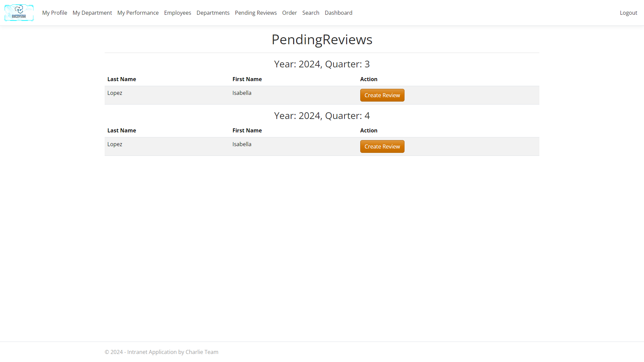Image resolution: width=644 pixels, height=362 pixels.
Task: Log out using Logout link
Action: [x=628, y=13]
